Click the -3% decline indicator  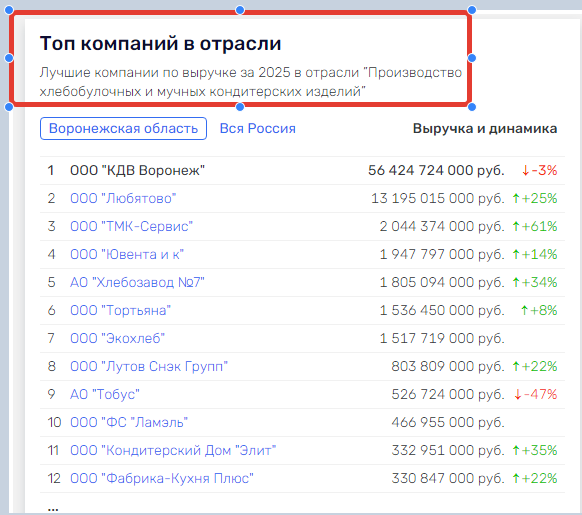(539, 170)
